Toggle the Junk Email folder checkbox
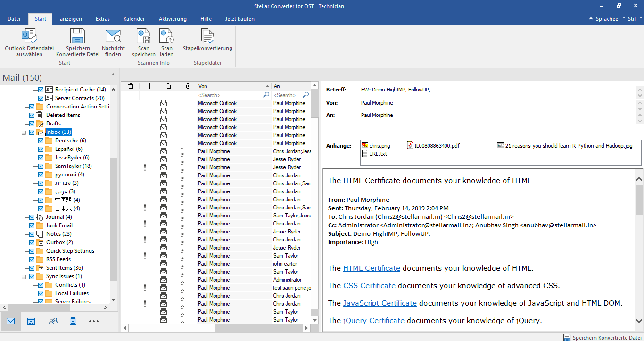This screenshot has height=341, width=644. tap(32, 225)
